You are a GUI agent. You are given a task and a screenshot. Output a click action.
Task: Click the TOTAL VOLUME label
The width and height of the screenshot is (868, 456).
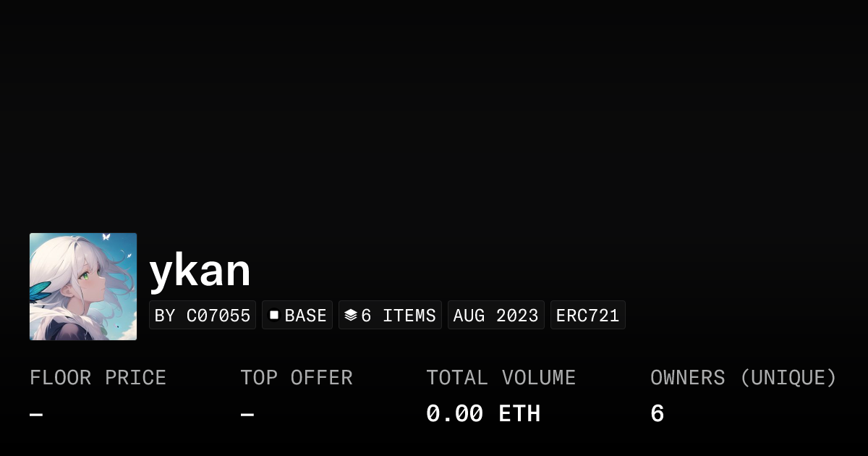coord(501,378)
